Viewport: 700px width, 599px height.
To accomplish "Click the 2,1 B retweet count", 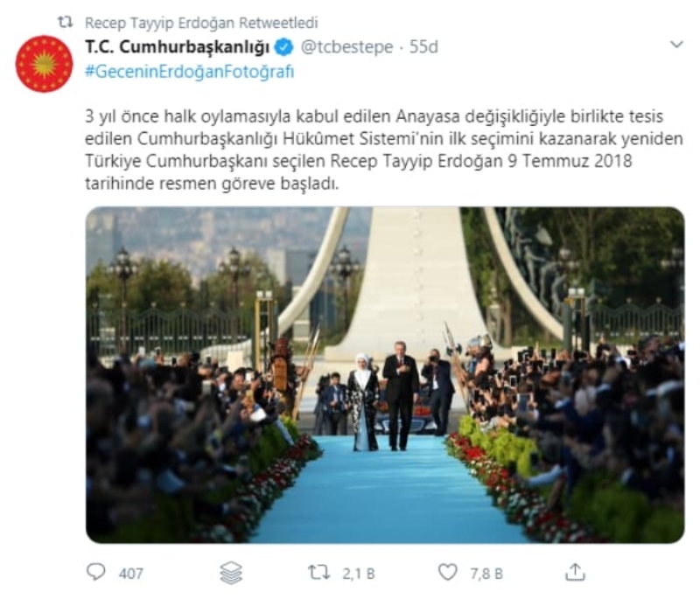I will [359, 574].
